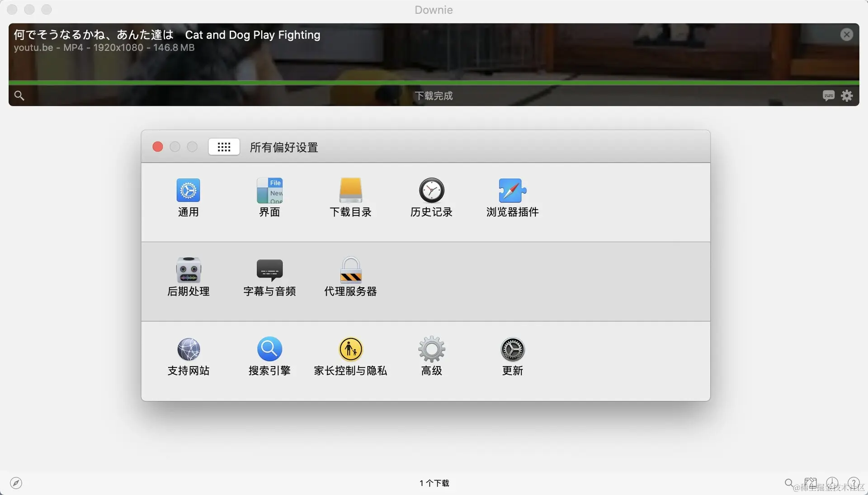Click the gear icon on the download item

tap(847, 96)
